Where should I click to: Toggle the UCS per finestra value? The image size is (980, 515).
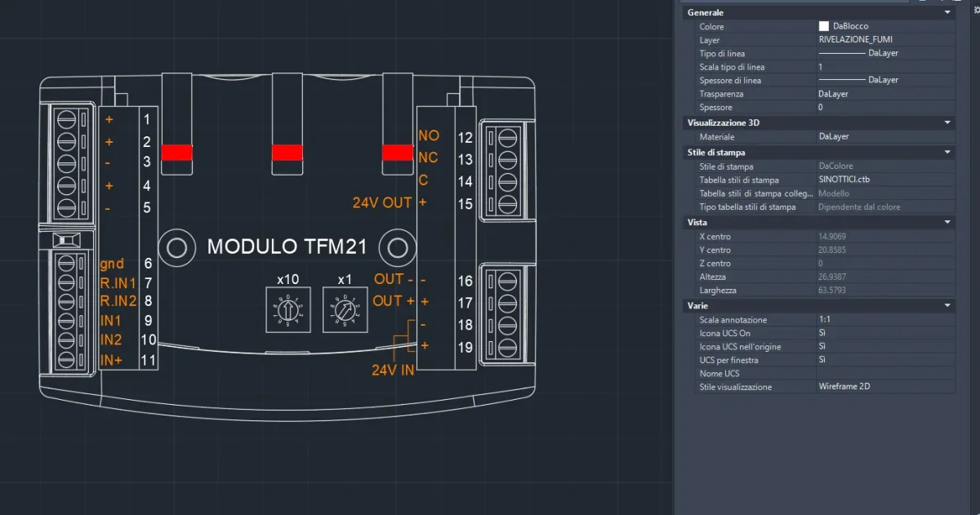[884, 360]
